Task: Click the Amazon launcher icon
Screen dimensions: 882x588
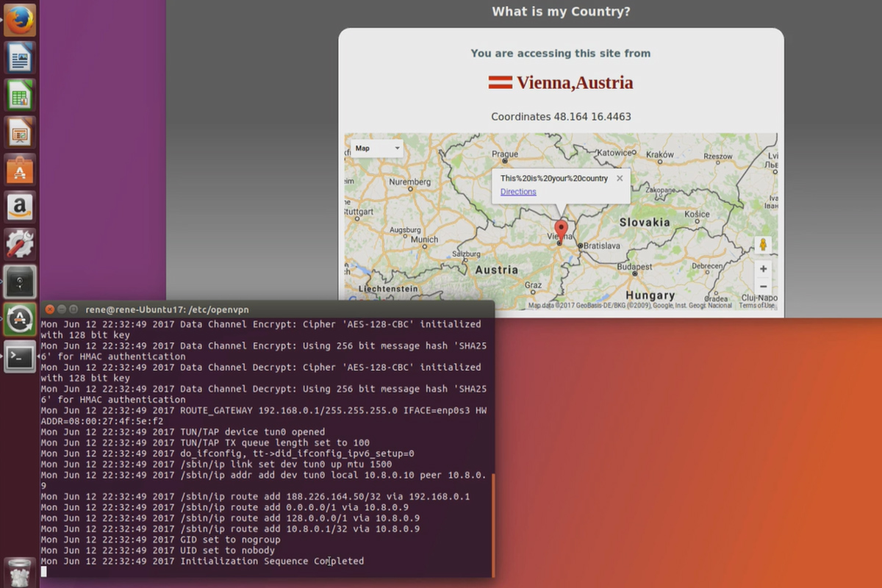Action: click(20, 207)
